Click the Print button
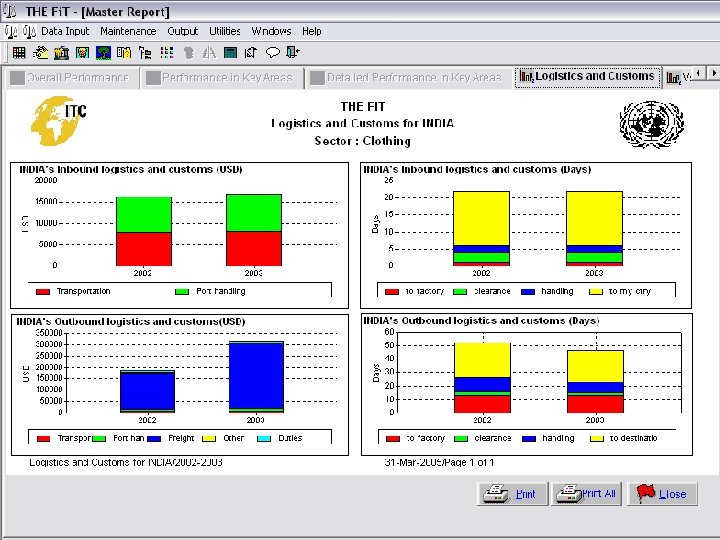720x540 pixels. [512, 494]
